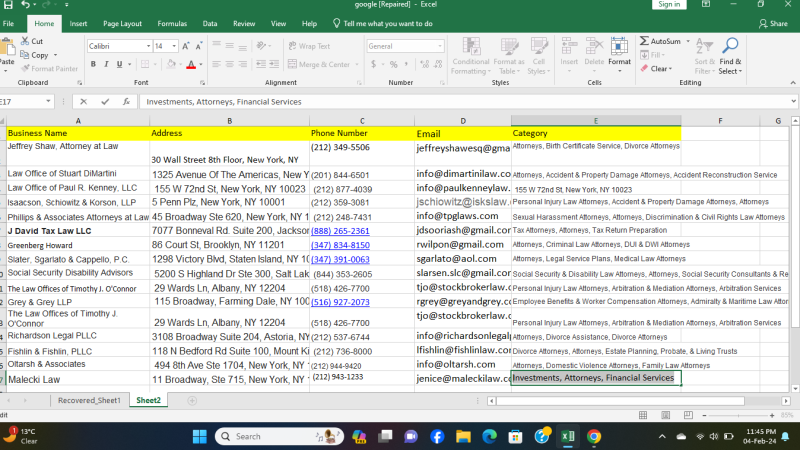
Task: Click Tell me what you want search
Action: click(x=383, y=23)
